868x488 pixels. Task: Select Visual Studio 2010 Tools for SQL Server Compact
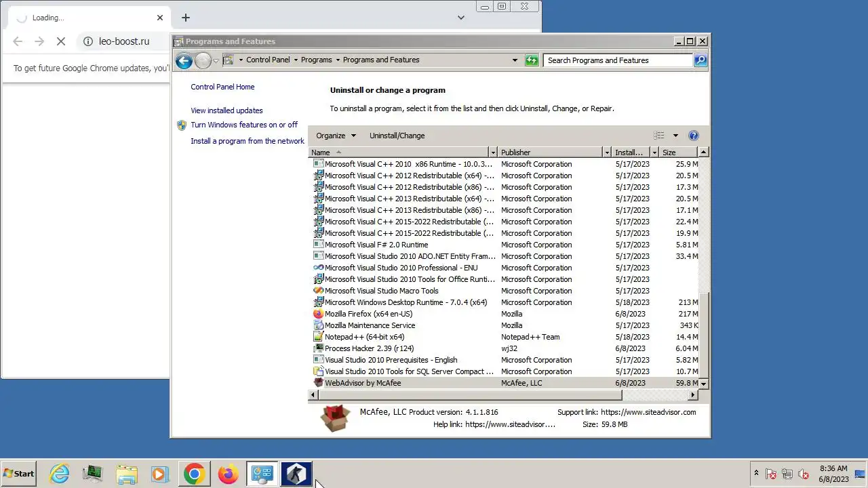[x=504, y=371]
